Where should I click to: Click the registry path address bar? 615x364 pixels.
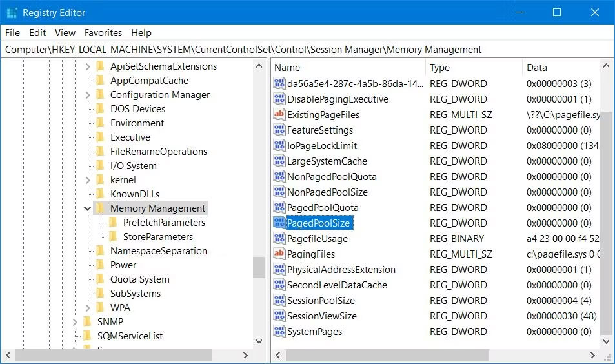pyautogui.click(x=307, y=50)
